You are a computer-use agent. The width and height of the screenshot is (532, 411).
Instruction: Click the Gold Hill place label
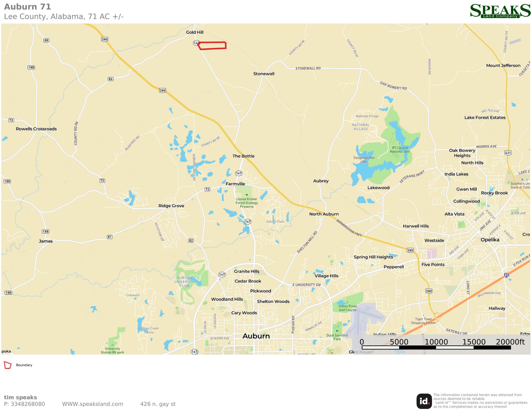pos(195,32)
